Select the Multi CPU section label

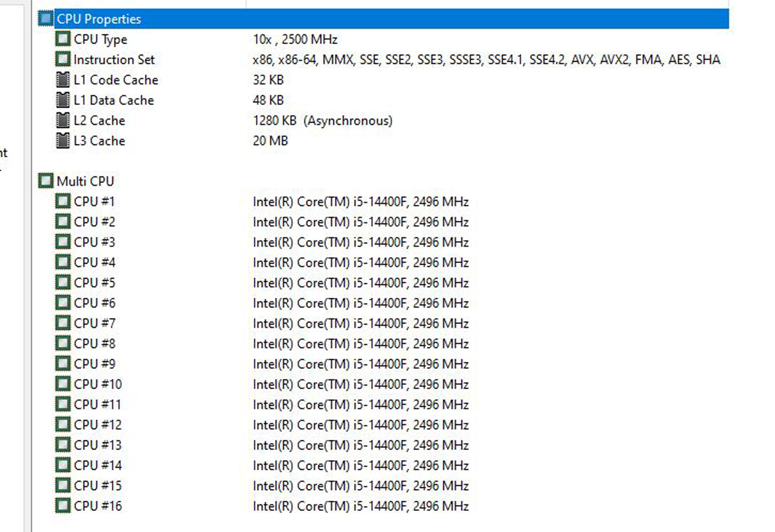pyautogui.click(x=85, y=181)
